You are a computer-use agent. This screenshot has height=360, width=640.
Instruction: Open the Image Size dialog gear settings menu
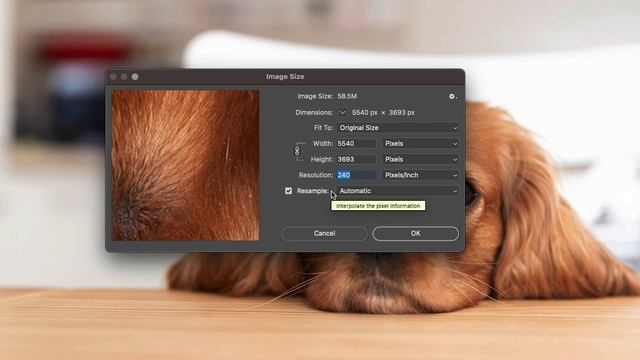click(x=453, y=97)
